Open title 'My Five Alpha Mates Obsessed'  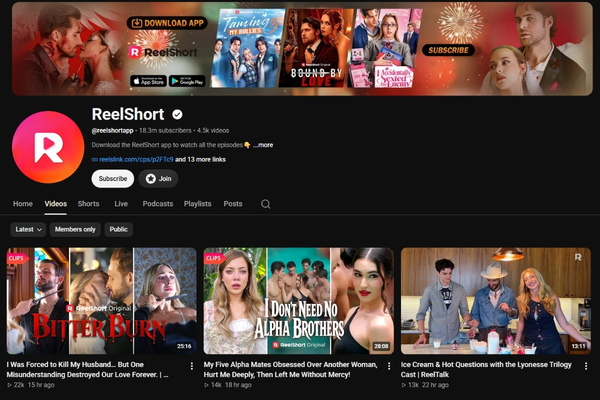coord(290,370)
